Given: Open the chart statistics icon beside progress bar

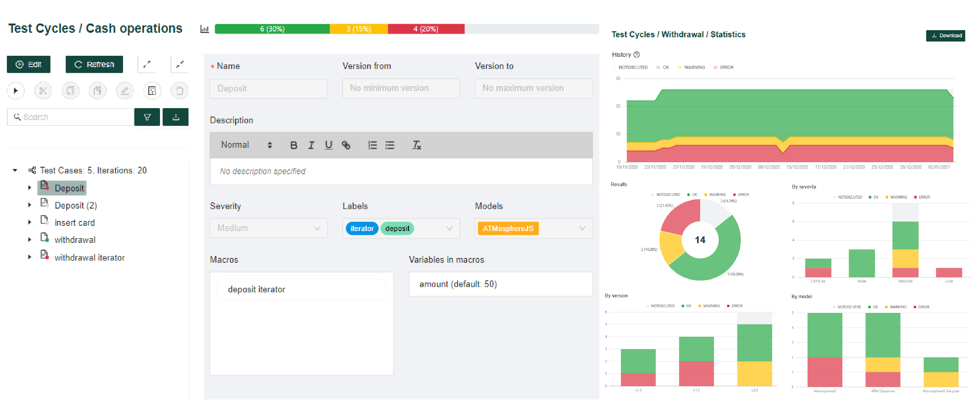Looking at the screenshot, I should coord(205,29).
